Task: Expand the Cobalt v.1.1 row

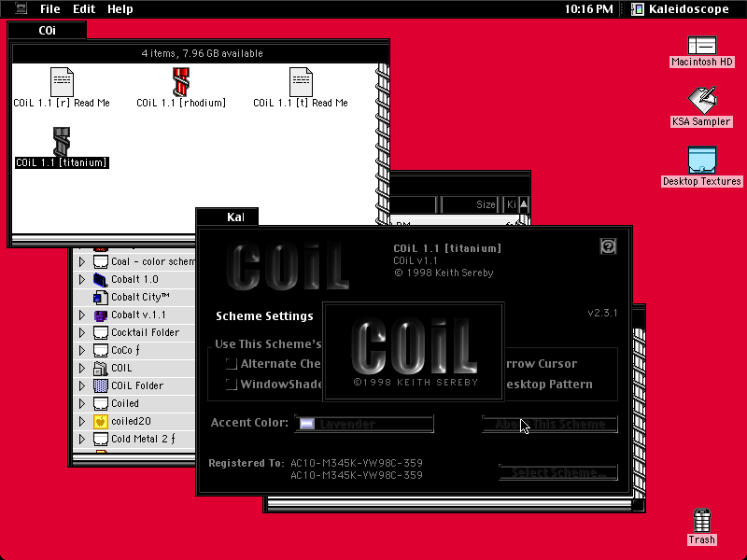Action: tap(82, 315)
